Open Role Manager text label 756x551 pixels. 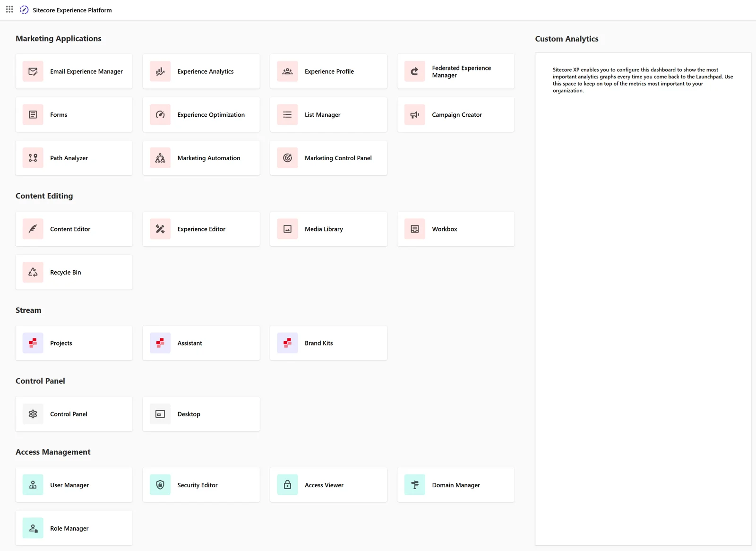[69, 528]
